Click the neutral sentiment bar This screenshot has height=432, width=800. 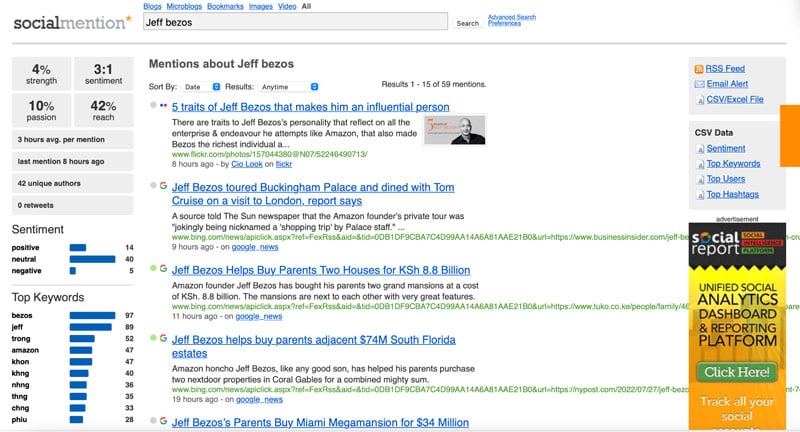click(92, 259)
